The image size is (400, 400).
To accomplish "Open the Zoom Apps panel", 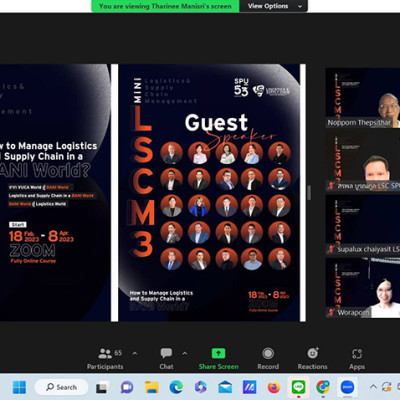I will (357, 359).
